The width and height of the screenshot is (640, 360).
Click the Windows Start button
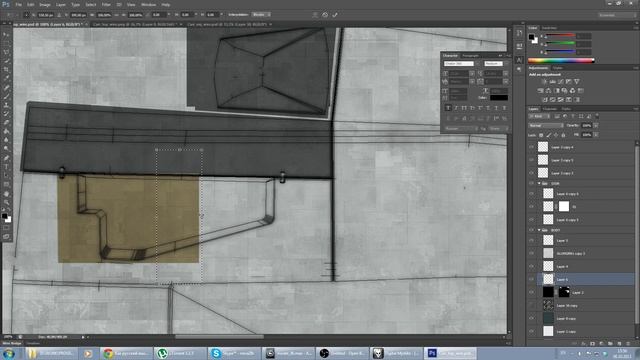click(8, 353)
